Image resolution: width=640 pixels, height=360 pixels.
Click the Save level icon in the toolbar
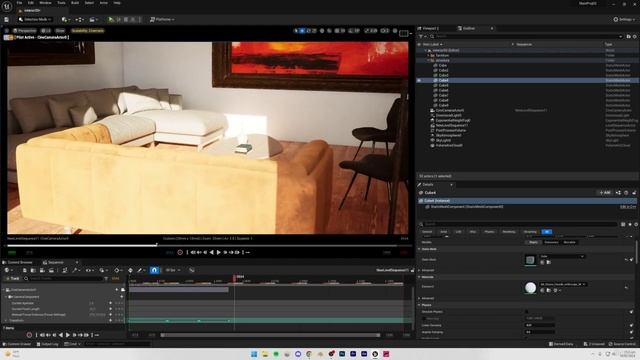[x=7, y=20]
